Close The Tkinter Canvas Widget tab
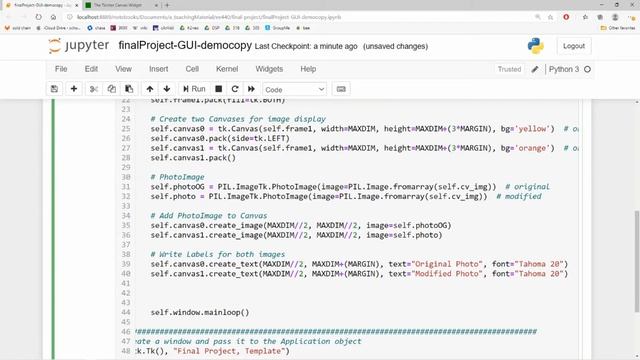The height and width of the screenshot is (360, 640). coord(157,5)
